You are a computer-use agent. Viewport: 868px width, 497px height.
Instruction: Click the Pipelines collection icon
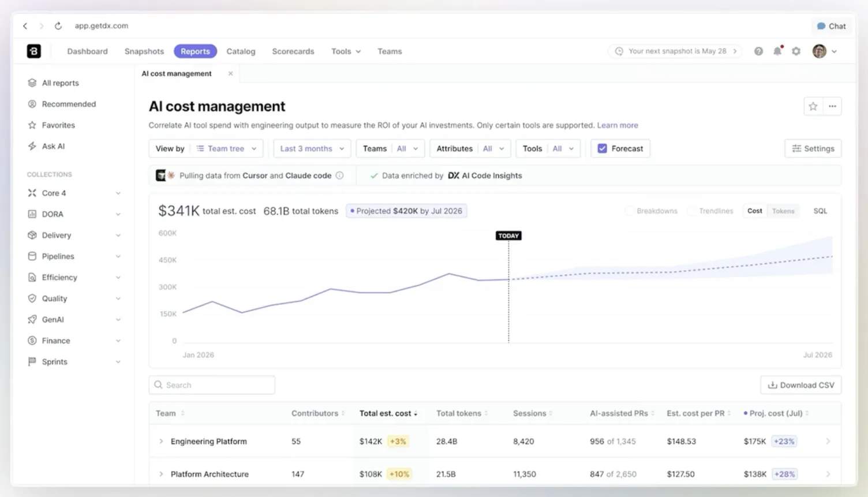[32, 256]
